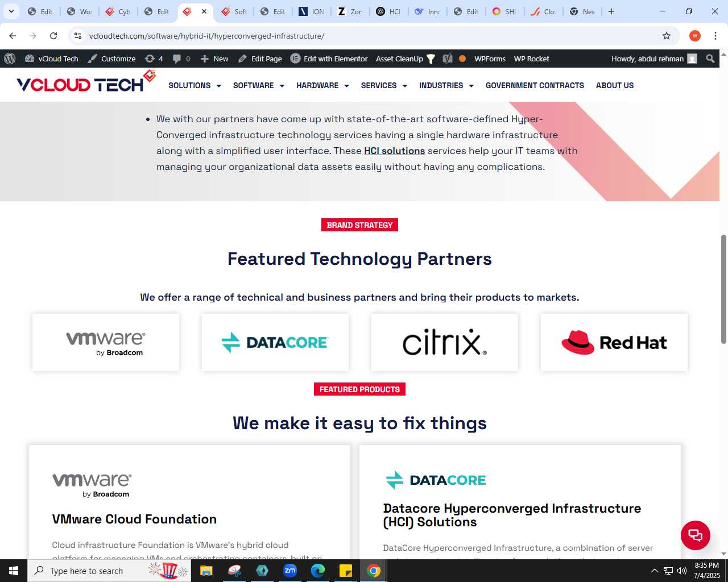Open WP Rocket menu in admin bar

pos(531,59)
